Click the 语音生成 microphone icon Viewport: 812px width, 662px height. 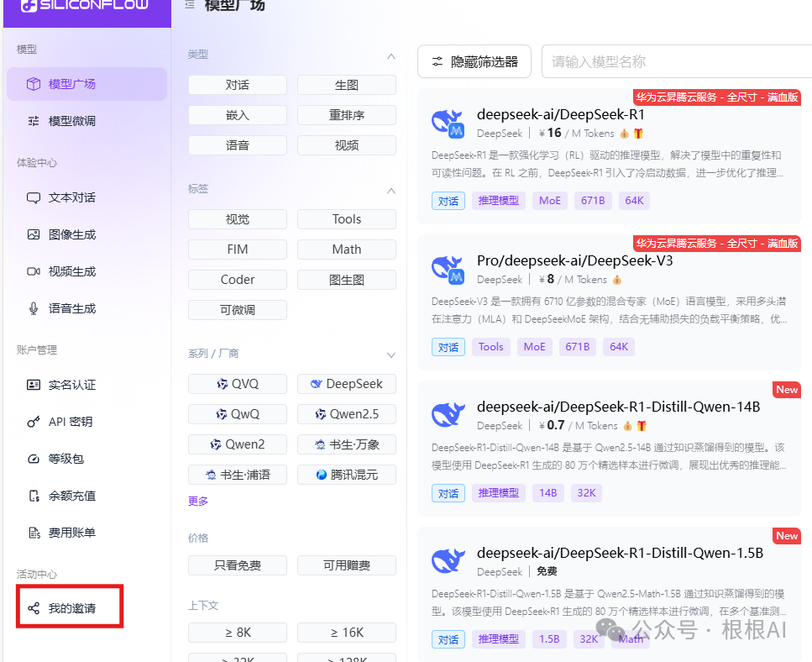click(x=34, y=308)
